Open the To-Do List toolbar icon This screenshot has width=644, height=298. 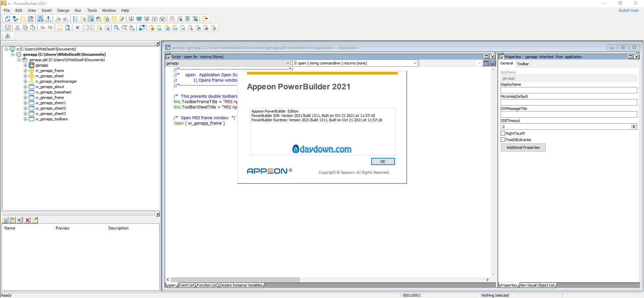pyautogui.click(x=76, y=19)
